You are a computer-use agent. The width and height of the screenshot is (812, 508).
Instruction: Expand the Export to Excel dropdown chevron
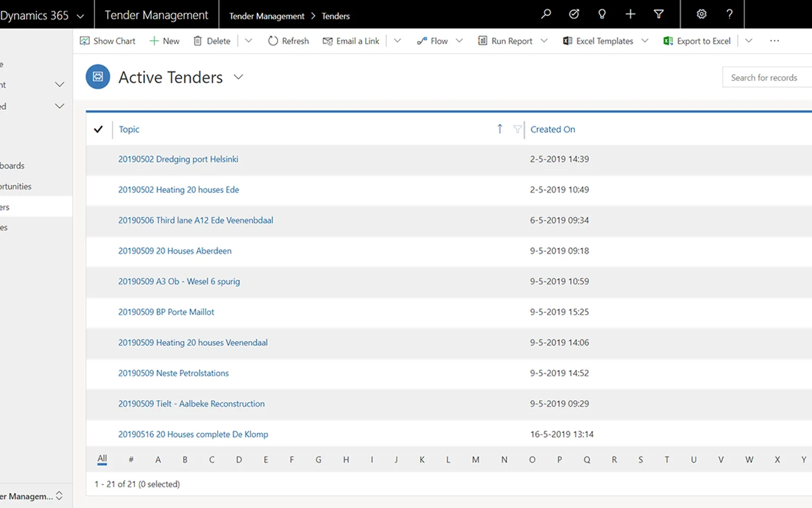(749, 41)
